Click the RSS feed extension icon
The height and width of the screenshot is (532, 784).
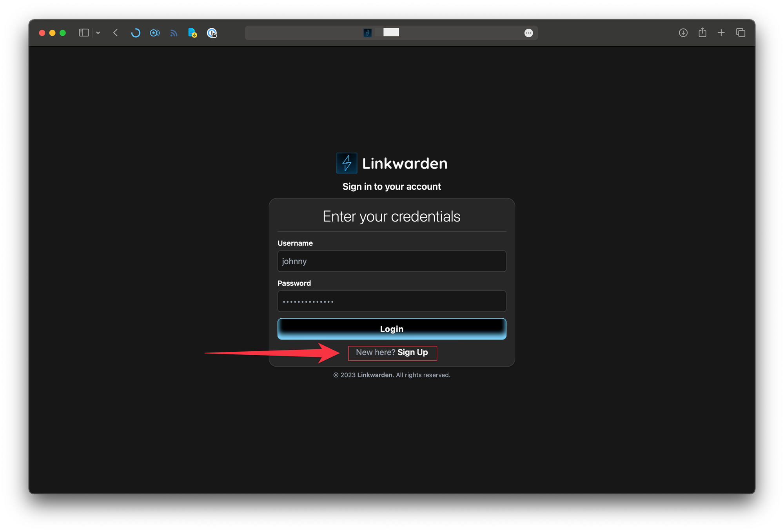click(174, 33)
